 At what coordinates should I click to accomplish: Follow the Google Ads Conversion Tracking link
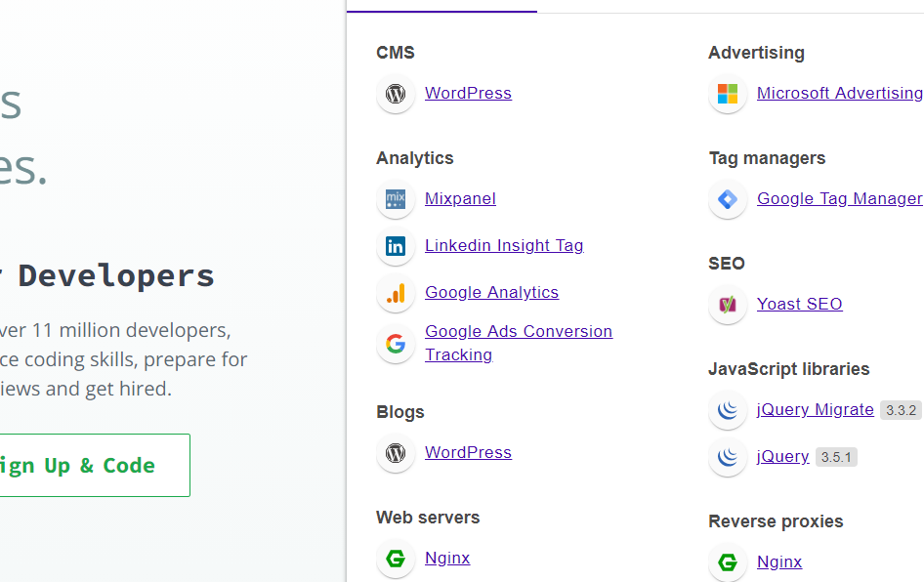(x=518, y=332)
